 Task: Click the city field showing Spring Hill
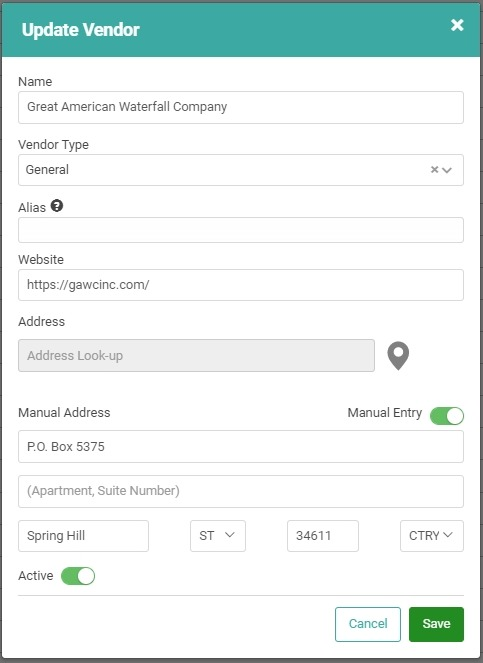point(83,536)
